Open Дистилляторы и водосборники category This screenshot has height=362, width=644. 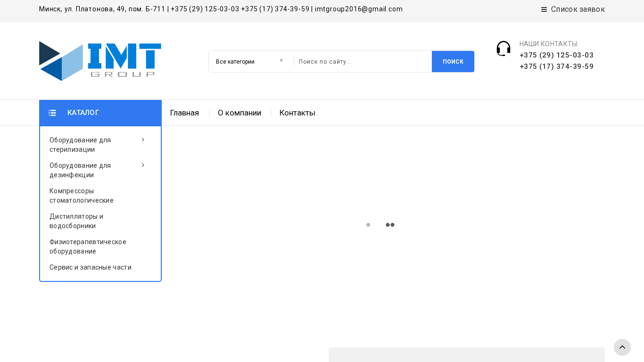76,221
